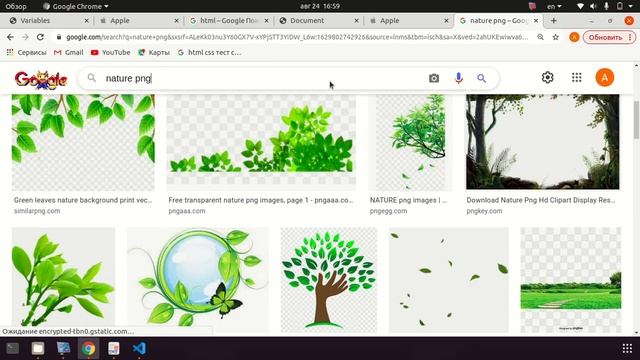Open 'NATURE png images' result title
Image resolution: width=640 pixels, height=360 pixels.
[x=408, y=200]
